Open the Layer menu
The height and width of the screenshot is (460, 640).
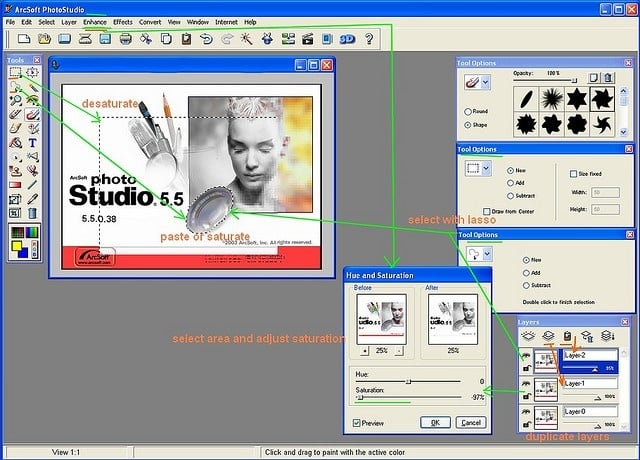(x=69, y=22)
